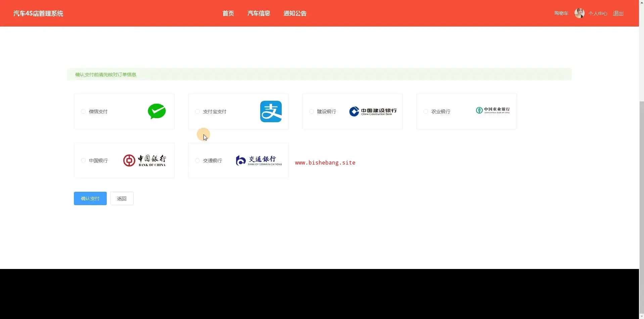Click the 确认支付 button
The image size is (644, 319).
(90, 198)
